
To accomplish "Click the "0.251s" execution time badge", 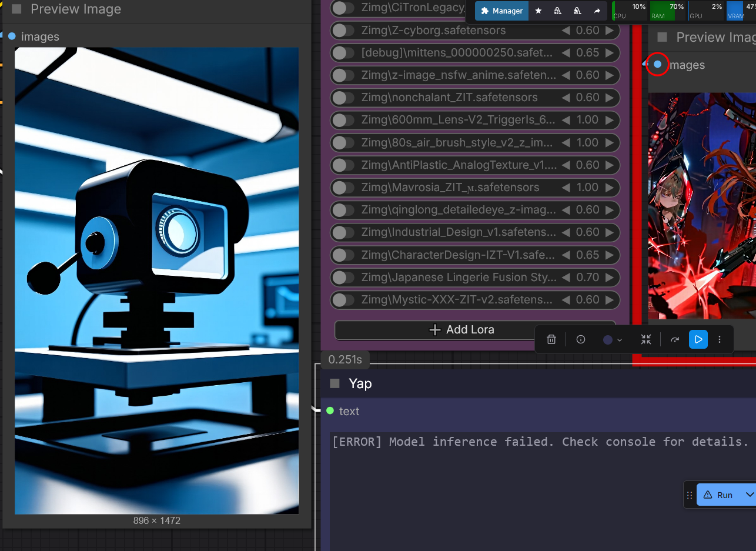I will (345, 359).
